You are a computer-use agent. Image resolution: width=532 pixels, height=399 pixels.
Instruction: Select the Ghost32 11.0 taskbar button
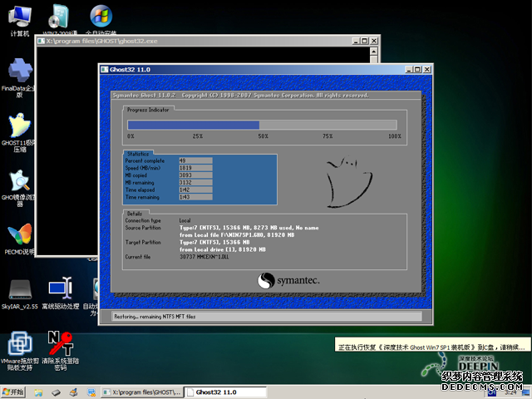(225, 392)
